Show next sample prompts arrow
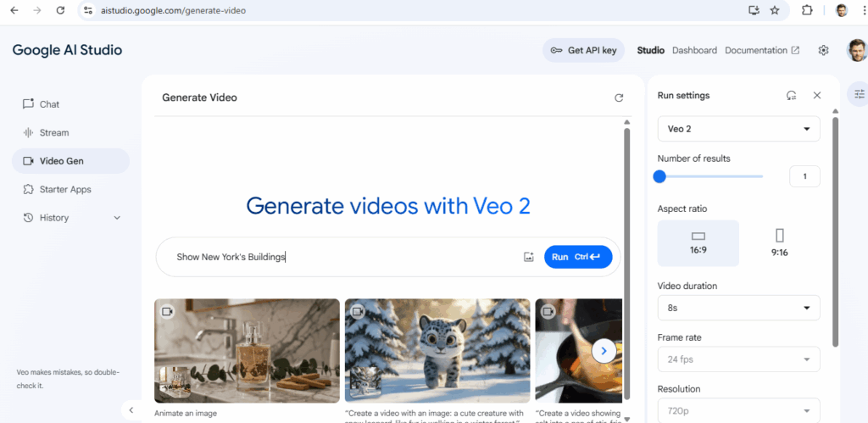 pos(604,350)
